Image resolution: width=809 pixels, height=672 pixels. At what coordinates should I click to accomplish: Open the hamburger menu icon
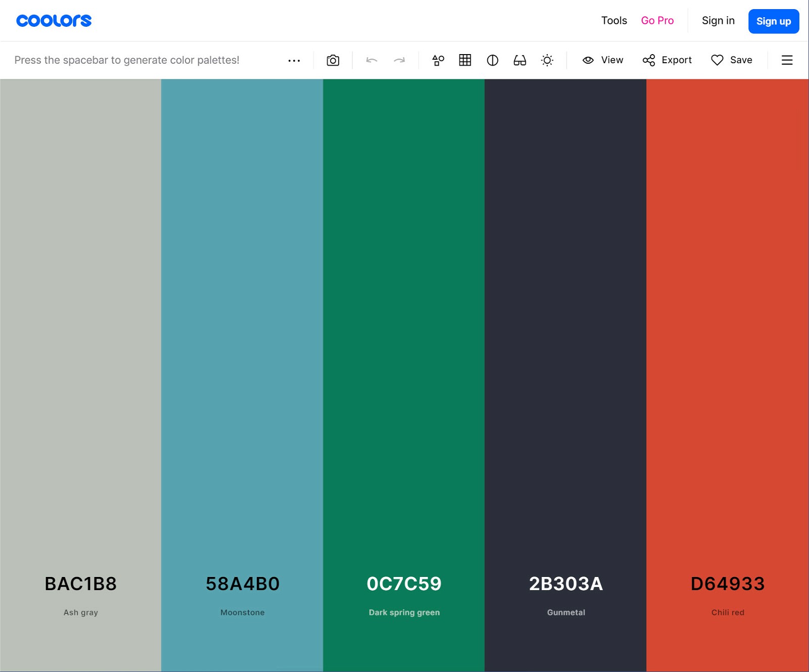pyautogui.click(x=787, y=60)
